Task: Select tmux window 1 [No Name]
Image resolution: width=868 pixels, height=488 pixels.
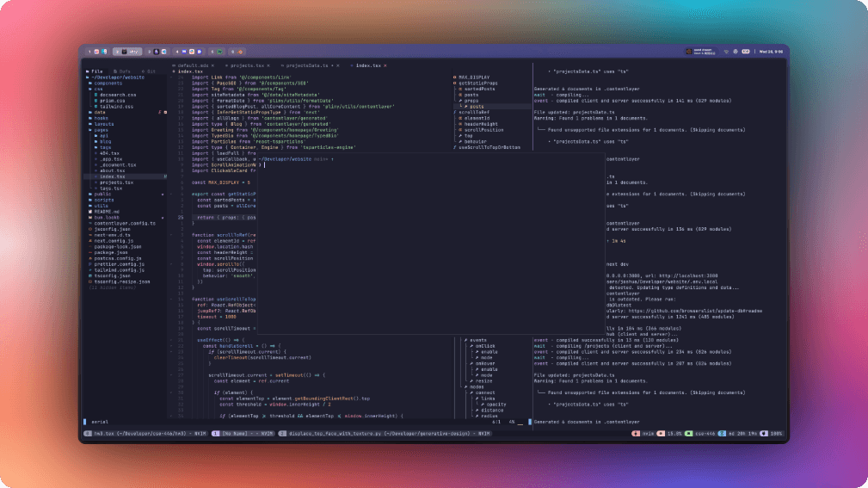Action: click(x=243, y=434)
